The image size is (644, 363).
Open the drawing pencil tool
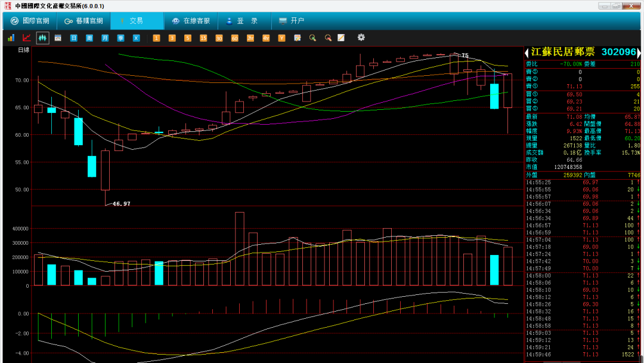(341, 38)
